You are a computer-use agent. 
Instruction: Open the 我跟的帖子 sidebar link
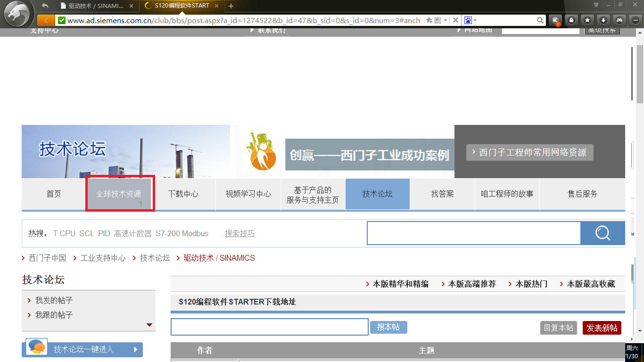point(54,315)
